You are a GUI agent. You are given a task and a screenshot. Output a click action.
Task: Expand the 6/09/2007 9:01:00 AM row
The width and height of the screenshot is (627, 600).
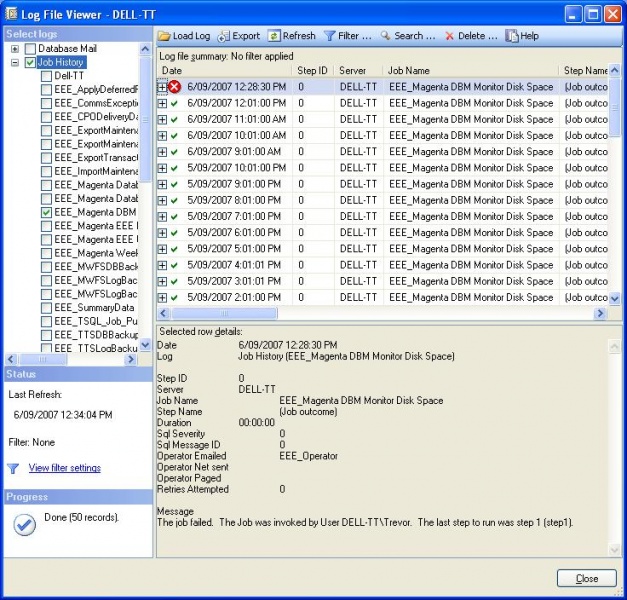point(162,152)
